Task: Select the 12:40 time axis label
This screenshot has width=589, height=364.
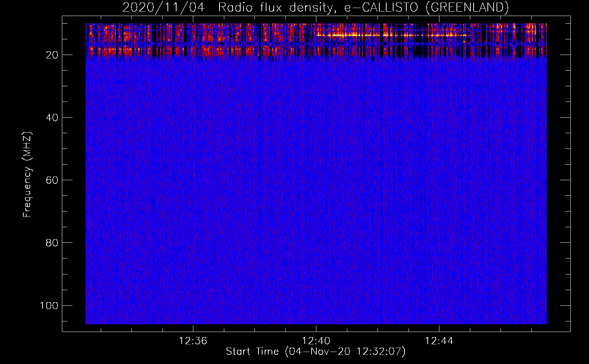Action: (x=316, y=341)
